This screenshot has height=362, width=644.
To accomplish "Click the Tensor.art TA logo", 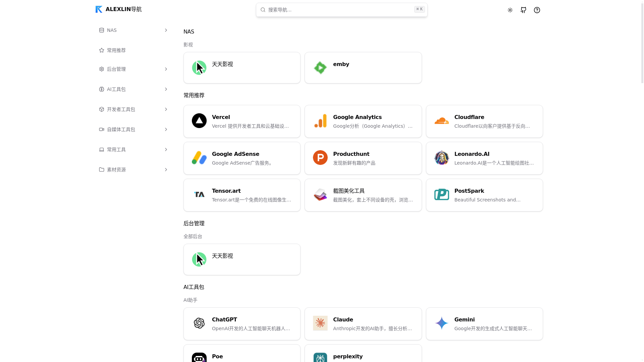I will pos(199,194).
